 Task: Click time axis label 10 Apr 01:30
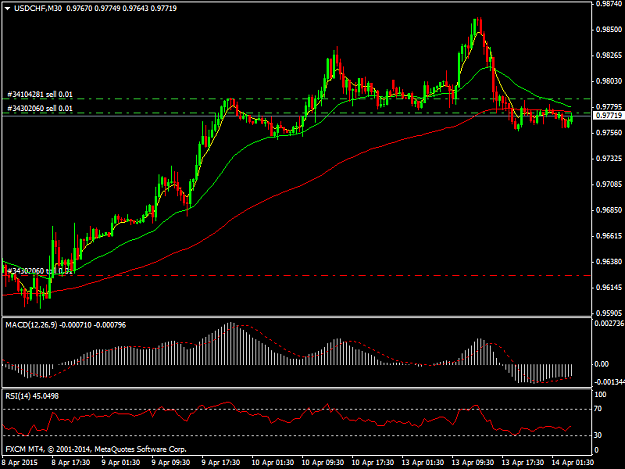(273, 463)
